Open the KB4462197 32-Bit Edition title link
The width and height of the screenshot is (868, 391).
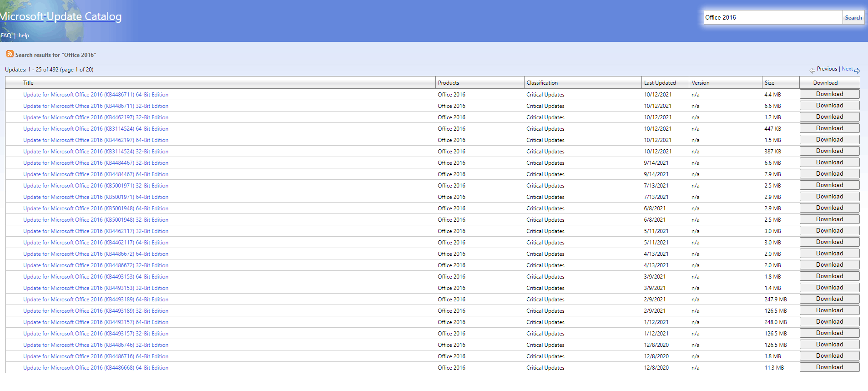[x=96, y=117]
